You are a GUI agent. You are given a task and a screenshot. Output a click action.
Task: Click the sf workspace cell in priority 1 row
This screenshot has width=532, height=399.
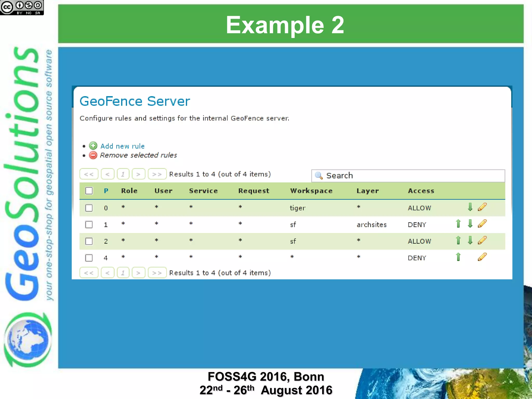pyautogui.click(x=293, y=225)
